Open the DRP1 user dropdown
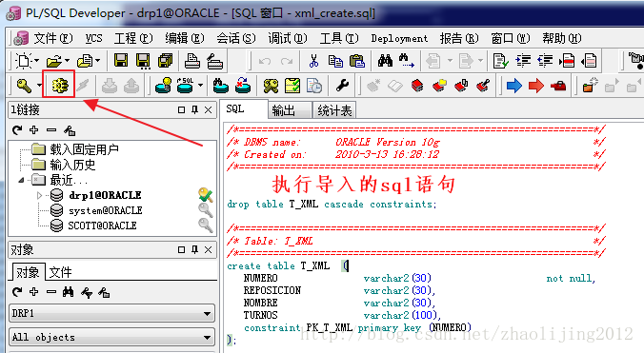 tap(207, 314)
